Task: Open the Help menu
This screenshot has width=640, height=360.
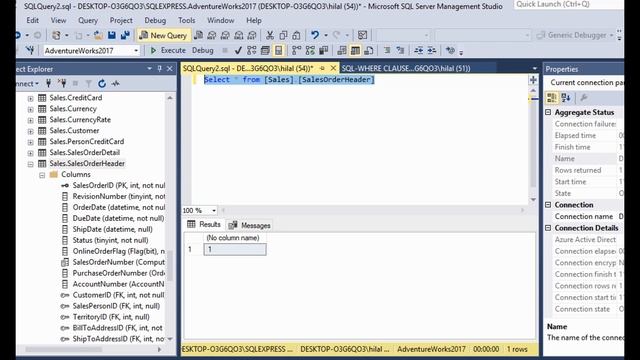Action: pos(253,20)
